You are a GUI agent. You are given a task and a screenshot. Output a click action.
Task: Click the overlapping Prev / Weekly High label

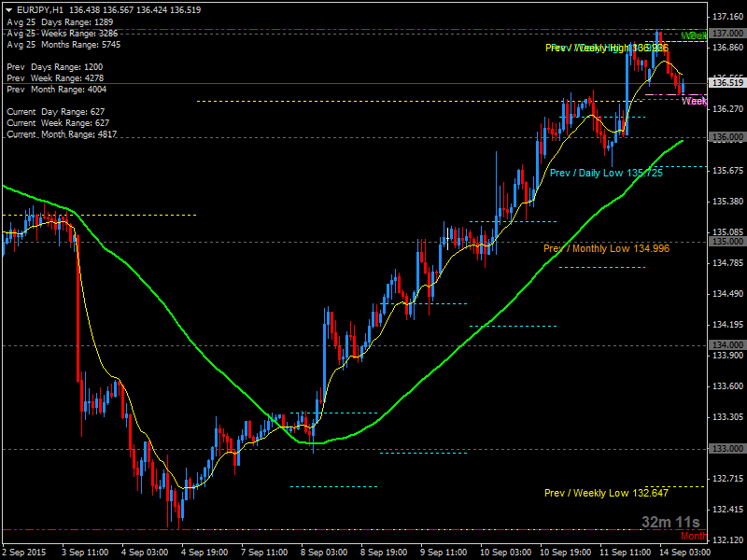point(607,48)
